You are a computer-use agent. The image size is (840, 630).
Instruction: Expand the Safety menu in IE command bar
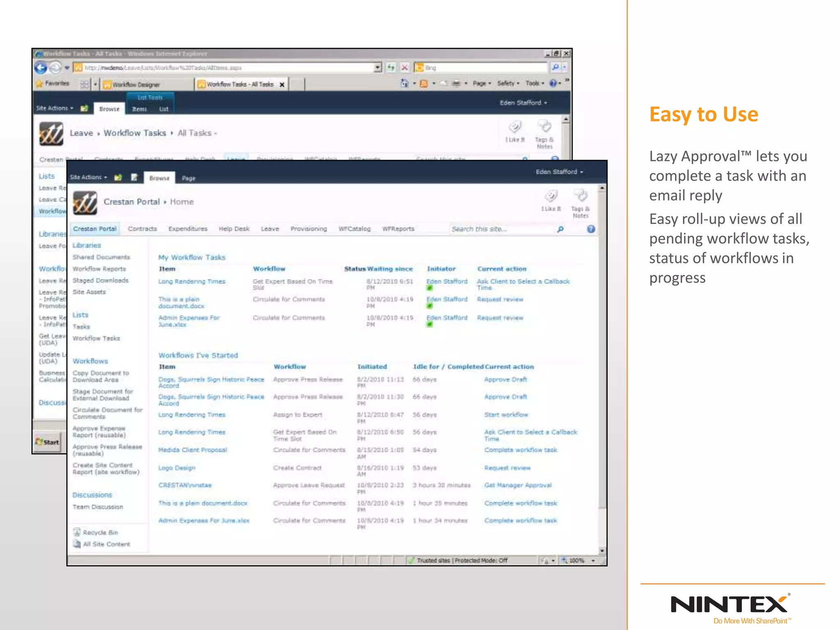coord(508,83)
